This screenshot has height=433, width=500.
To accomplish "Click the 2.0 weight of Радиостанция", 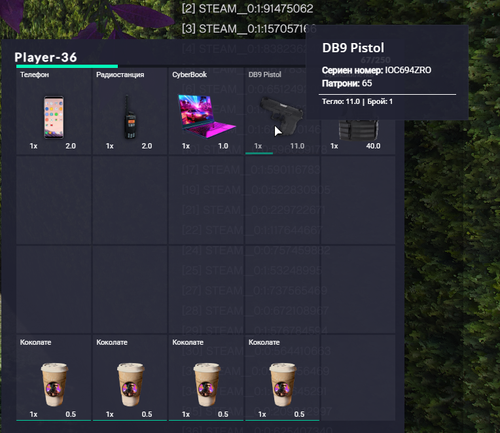I will [147, 146].
